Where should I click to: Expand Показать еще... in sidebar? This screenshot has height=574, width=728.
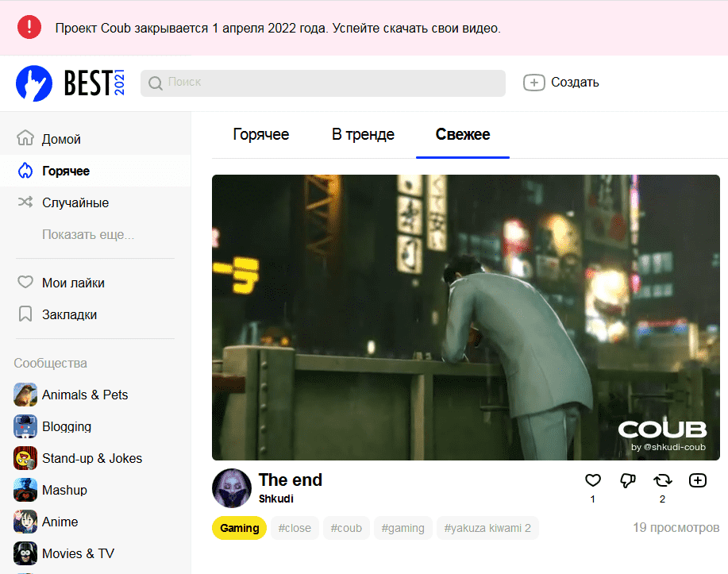(x=88, y=234)
